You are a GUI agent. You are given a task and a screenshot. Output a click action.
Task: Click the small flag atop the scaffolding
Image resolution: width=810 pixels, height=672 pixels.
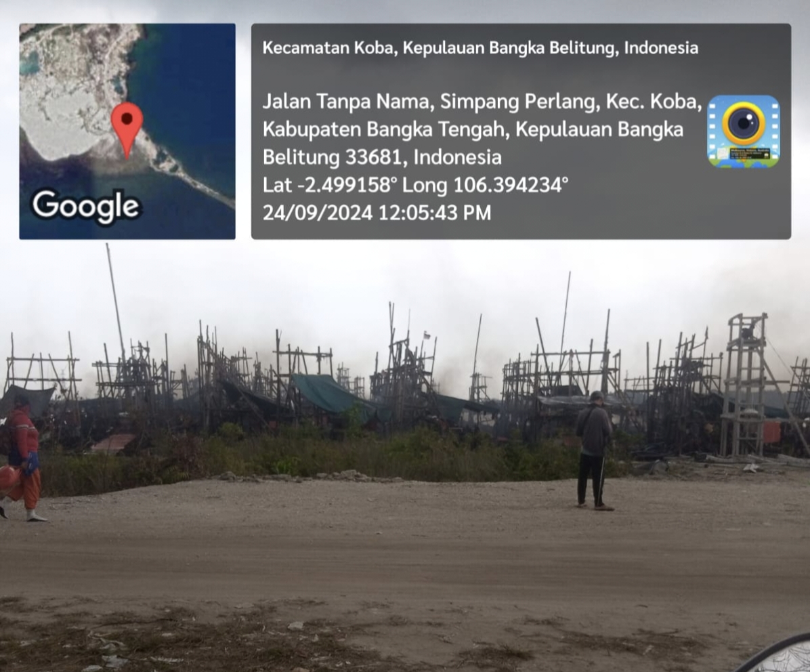click(x=427, y=335)
